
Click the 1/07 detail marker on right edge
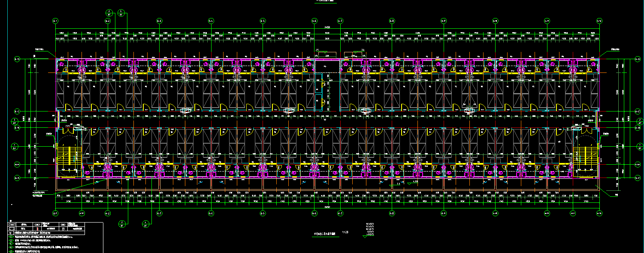[639, 147]
